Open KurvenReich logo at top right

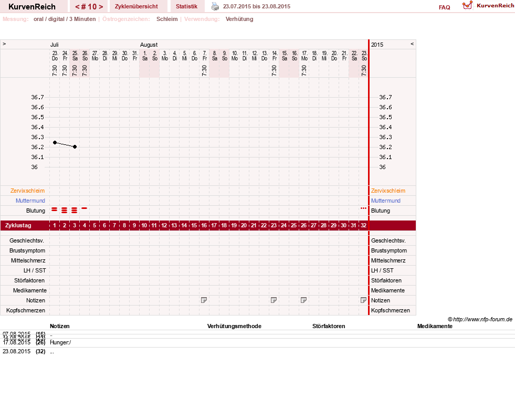(488, 5)
